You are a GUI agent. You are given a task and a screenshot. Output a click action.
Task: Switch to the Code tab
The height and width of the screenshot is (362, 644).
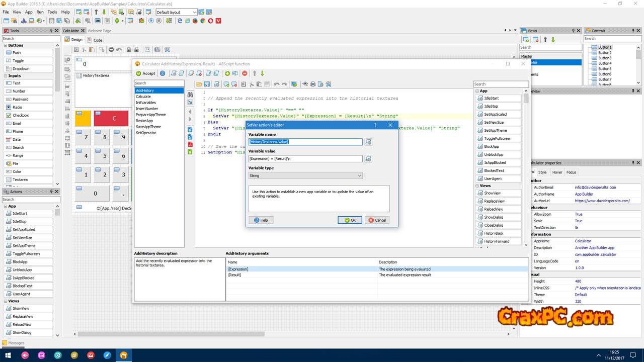click(98, 40)
